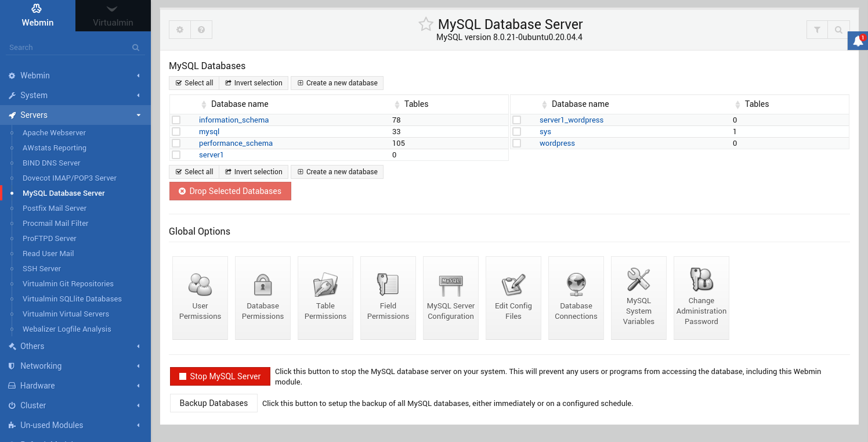Expand the Webmin sidebar category
Screen dimensions: 868x442
pyautogui.click(x=75, y=76)
